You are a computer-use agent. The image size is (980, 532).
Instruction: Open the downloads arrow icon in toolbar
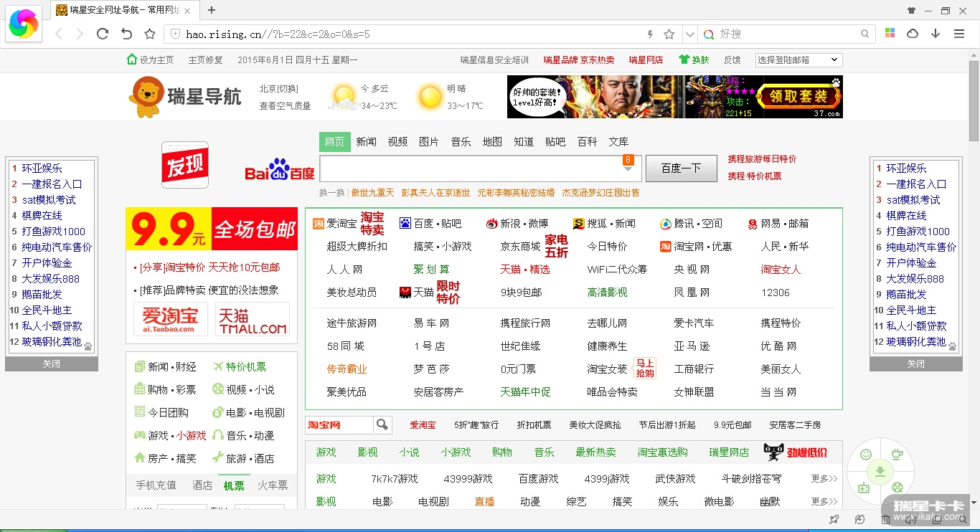tap(936, 34)
